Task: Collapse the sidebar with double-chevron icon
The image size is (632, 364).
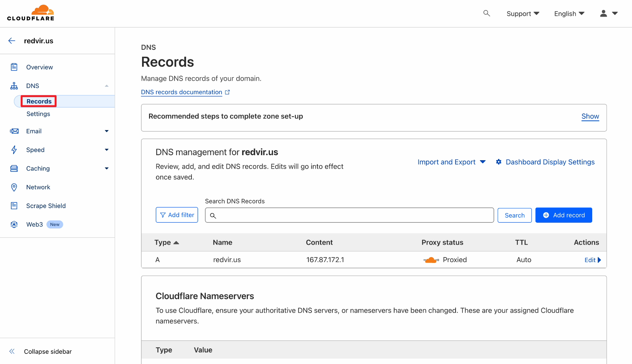Action: (x=12, y=352)
